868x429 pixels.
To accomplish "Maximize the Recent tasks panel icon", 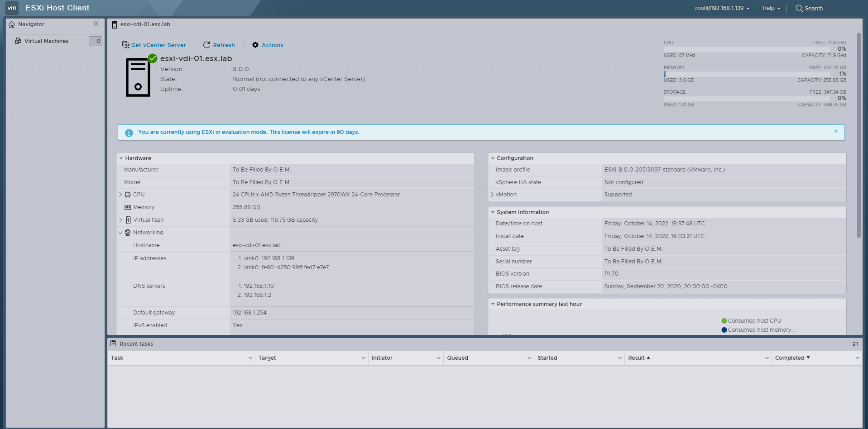I will (x=855, y=344).
